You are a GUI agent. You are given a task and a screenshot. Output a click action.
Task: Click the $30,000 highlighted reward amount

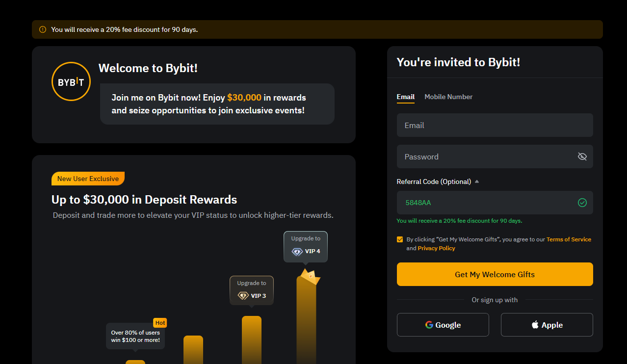[x=244, y=97]
